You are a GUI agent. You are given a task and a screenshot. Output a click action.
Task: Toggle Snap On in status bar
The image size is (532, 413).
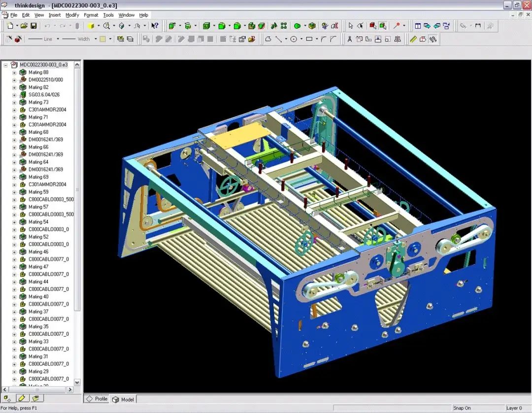click(462, 408)
